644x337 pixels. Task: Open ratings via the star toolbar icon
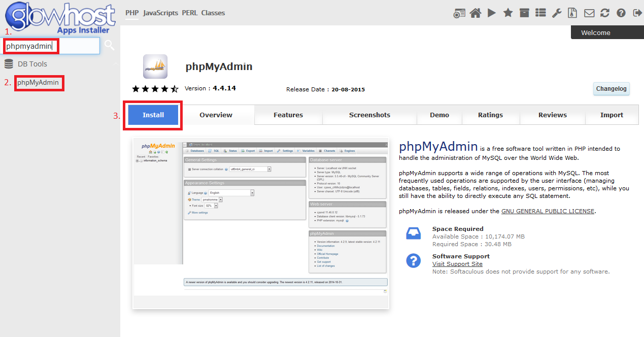click(508, 13)
